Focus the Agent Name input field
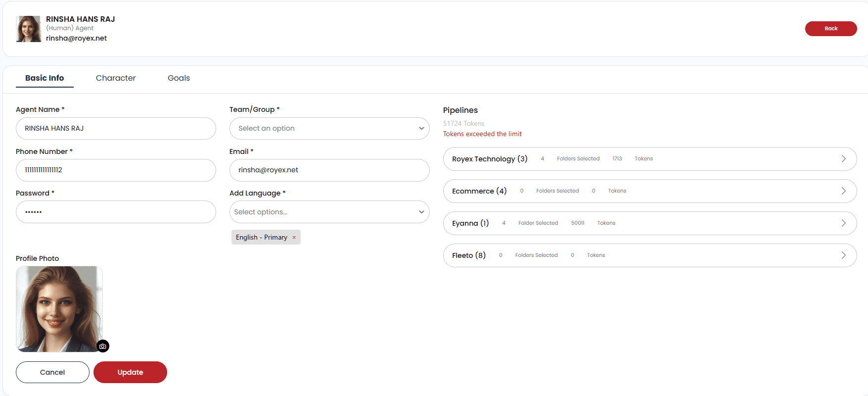The width and height of the screenshot is (868, 396). 116,128
